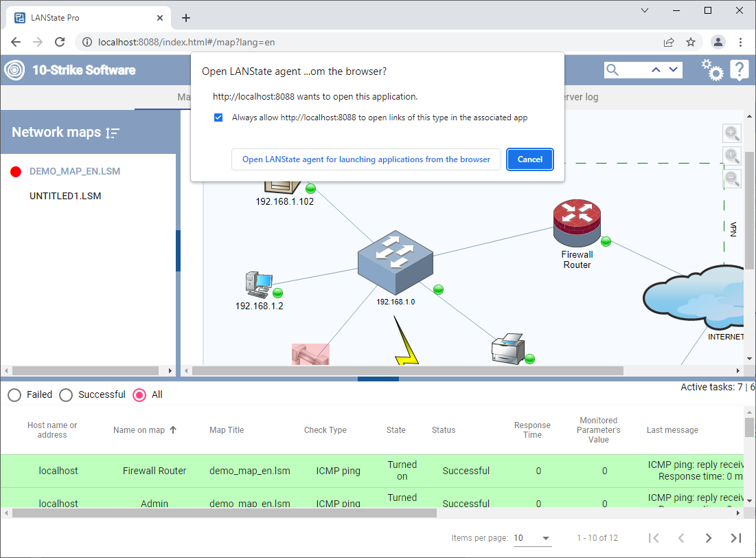Reload the page in browser
This screenshot has height=558, width=756.
pyautogui.click(x=60, y=42)
